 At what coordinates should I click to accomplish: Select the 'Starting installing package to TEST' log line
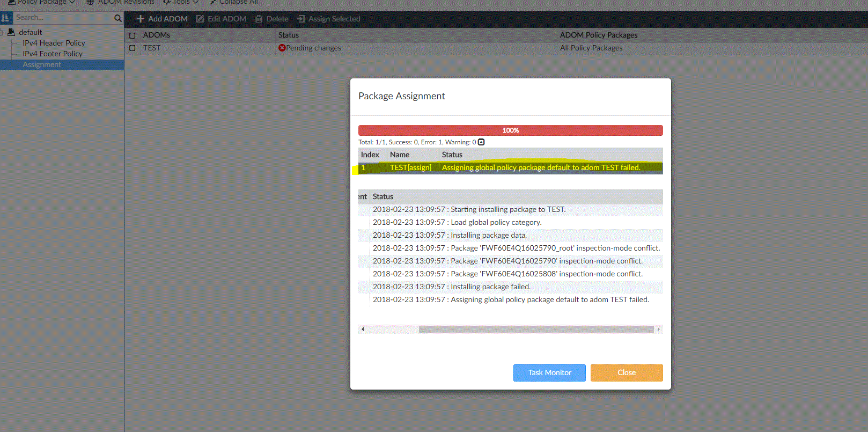469,209
